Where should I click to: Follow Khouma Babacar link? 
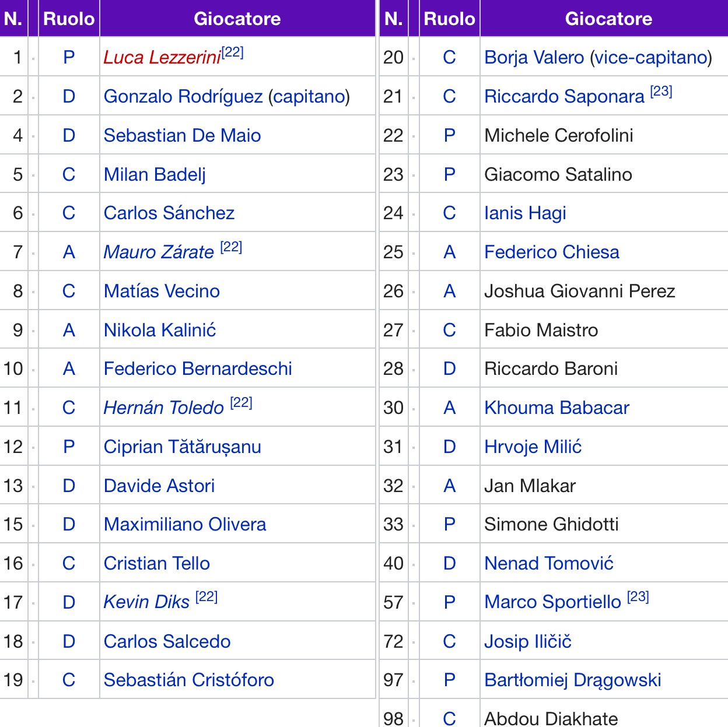pyautogui.click(x=557, y=408)
